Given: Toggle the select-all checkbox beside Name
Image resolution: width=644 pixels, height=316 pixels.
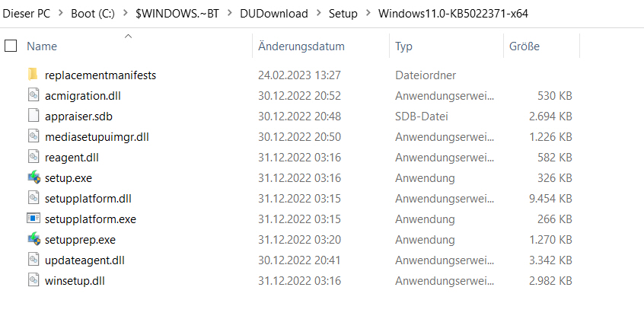Looking at the screenshot, I should [11, 46].
